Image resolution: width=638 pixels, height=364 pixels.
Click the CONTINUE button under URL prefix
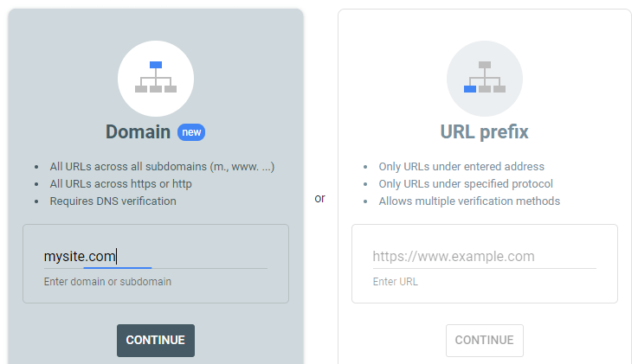tap(485, 341)
